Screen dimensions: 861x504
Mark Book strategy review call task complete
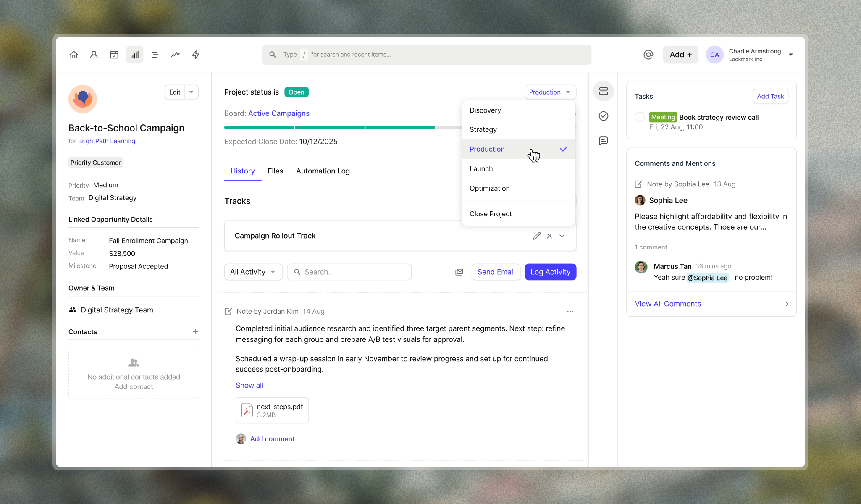pyautogui.click(x=640, y=117)
